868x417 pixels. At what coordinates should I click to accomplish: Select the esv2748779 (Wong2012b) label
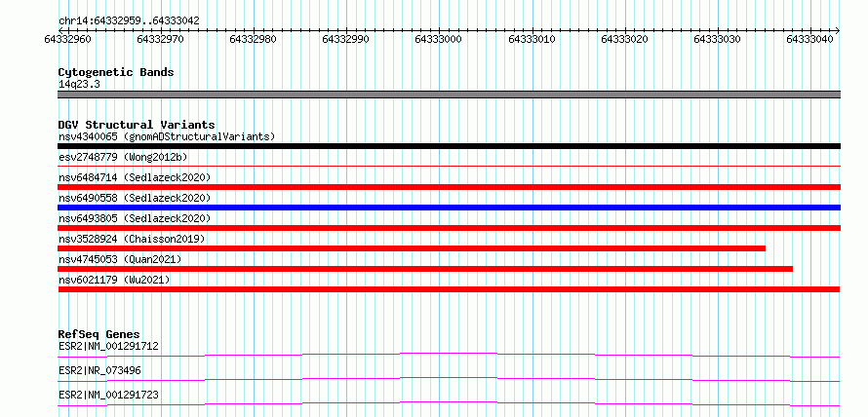pyautogui.click(x=123, y=157)
